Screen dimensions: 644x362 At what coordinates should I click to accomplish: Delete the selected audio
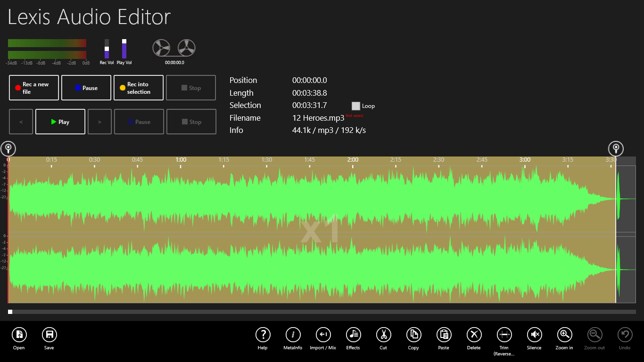tap(474, 335)
